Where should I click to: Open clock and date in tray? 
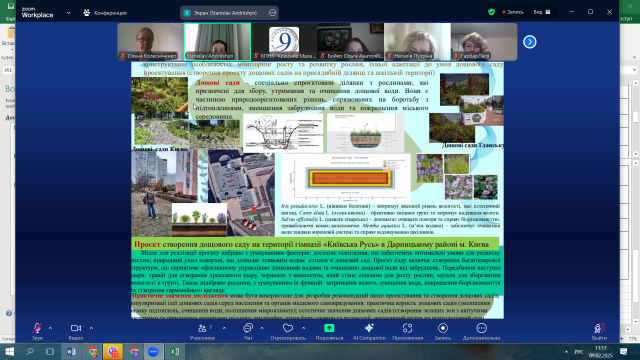(601, 351)
